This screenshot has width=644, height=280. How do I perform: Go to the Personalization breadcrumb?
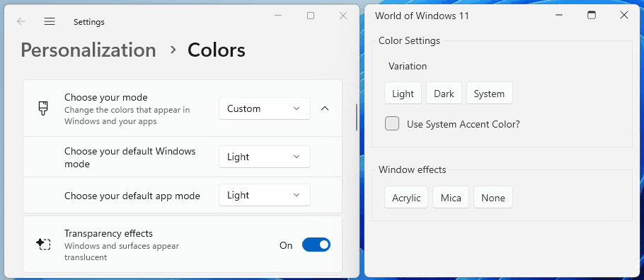point(88,50)
